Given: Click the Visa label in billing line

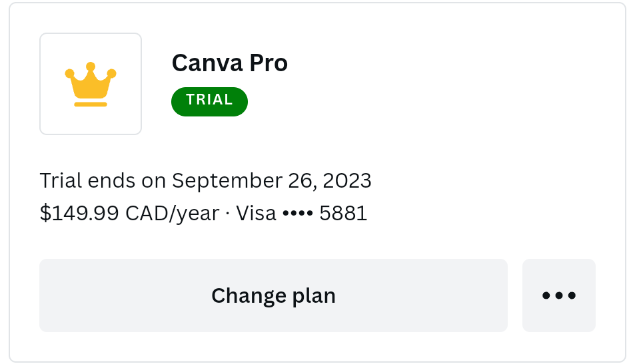Looking at the screenshot, I should [256, 214].
